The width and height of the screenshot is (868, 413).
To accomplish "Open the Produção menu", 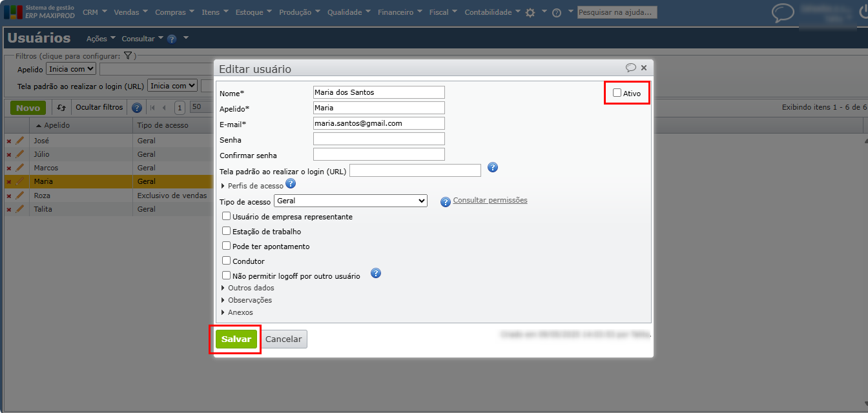I will [300, 12].
